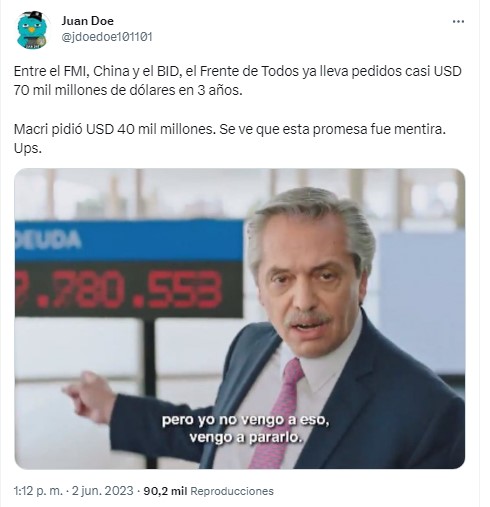The height and width of the screenshot is (507, 490).
Task: Click the blue DEUDA sign in video
Action: pos(129,240)
